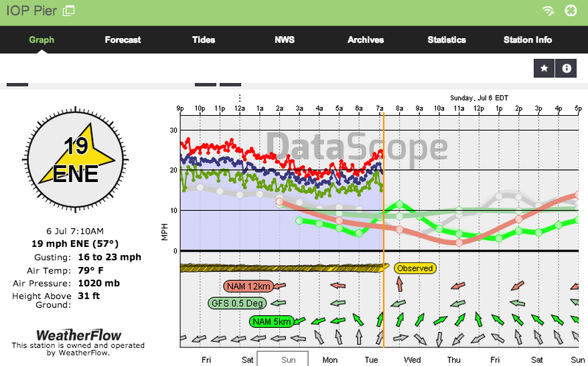The image size is (588, 366).
Task: Click the red NAM 12km arrow under 8a
Action: tap(399, 284)
